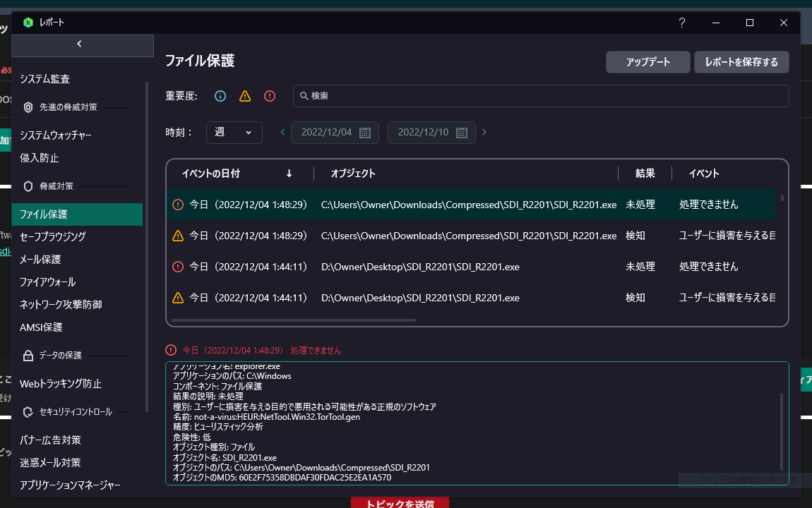Open the 週 time period dropdown
The image size is (812, 508).
click(x=234, y=133)
